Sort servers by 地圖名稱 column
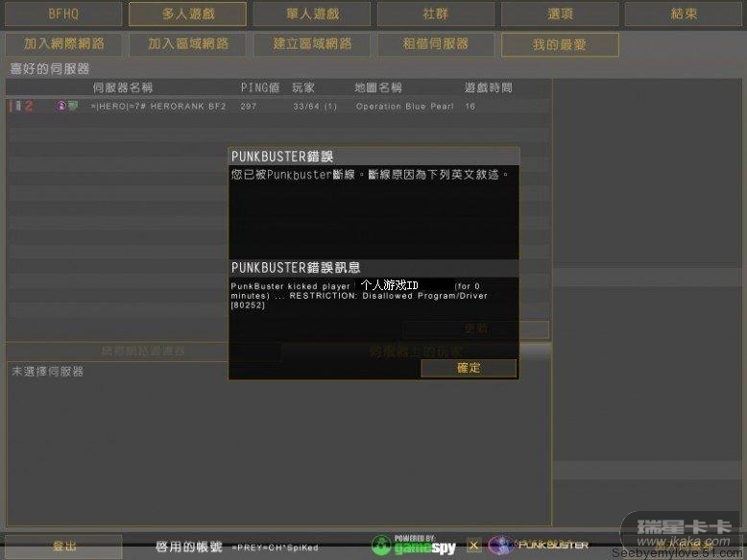This screenshot has height=560, width=747. pyautogui.click(x=378, y=87)
